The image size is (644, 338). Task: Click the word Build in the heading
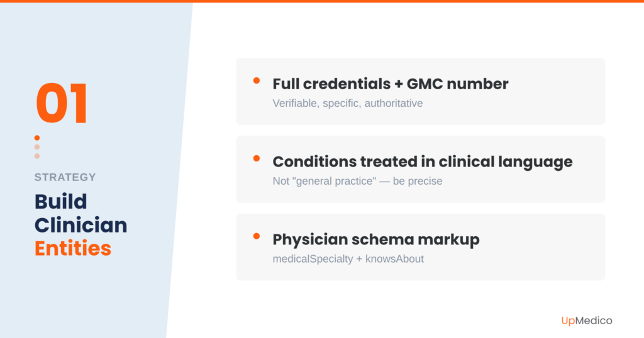coord(60,202)
